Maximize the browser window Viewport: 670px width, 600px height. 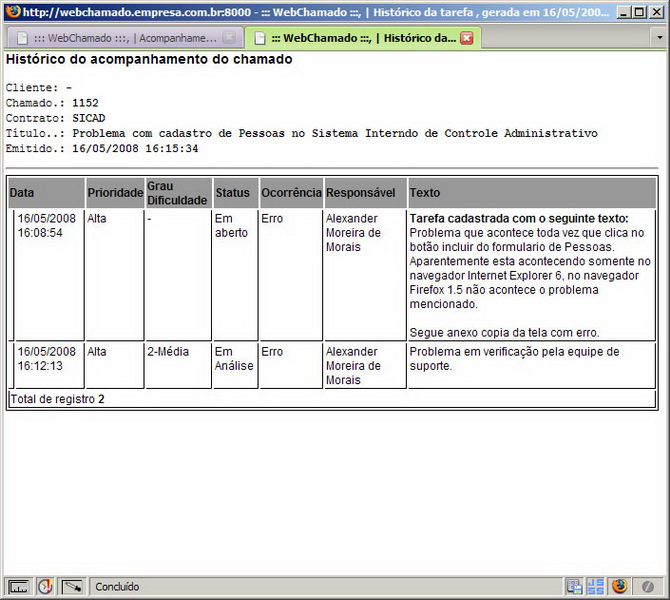pyautogui.click(x=639, y=12)
